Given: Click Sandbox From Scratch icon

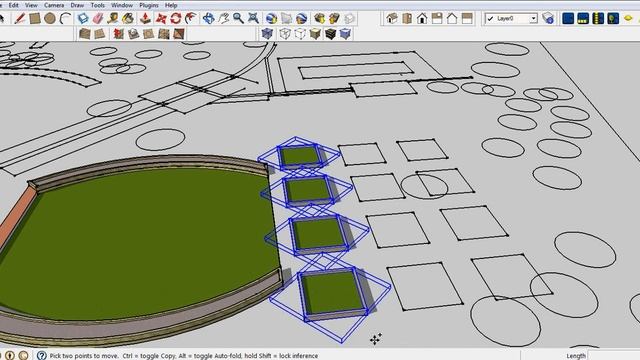Looking at the screenshot, I should (x=100, y=34).
